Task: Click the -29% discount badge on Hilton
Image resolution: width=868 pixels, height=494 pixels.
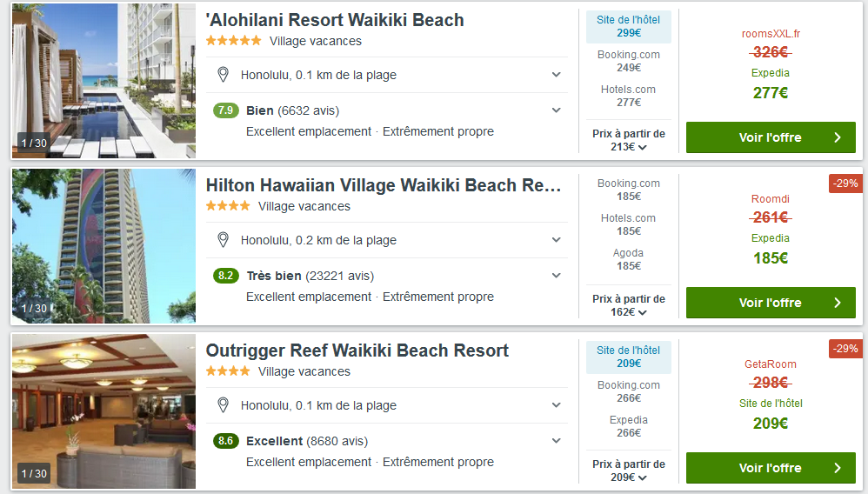Action: (845, 184)
